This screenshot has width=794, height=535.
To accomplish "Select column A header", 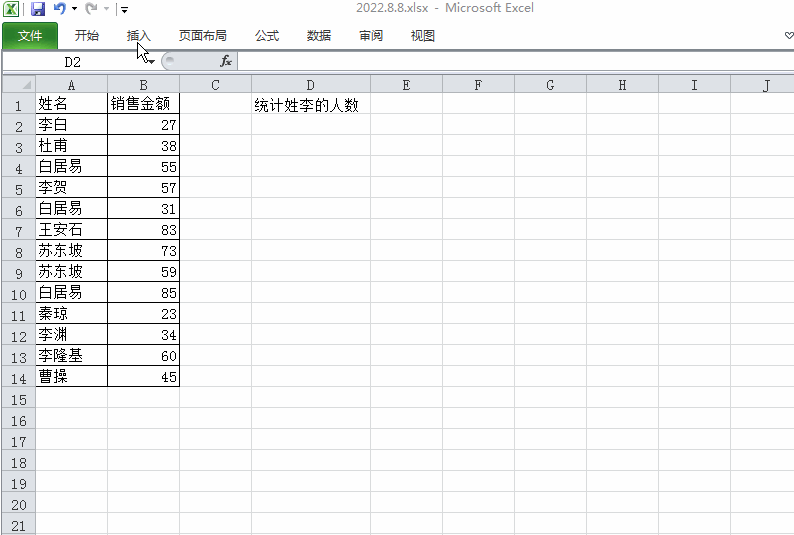I will 71,85.
